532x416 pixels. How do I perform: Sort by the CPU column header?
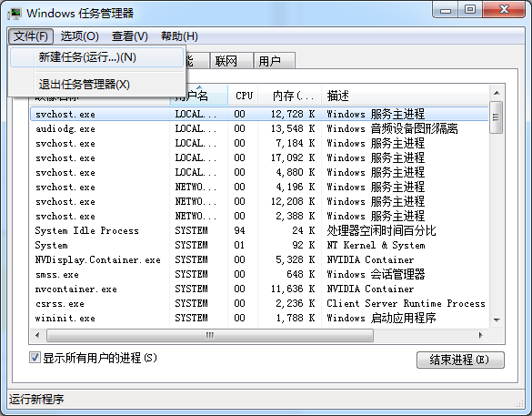click(244, 96)
